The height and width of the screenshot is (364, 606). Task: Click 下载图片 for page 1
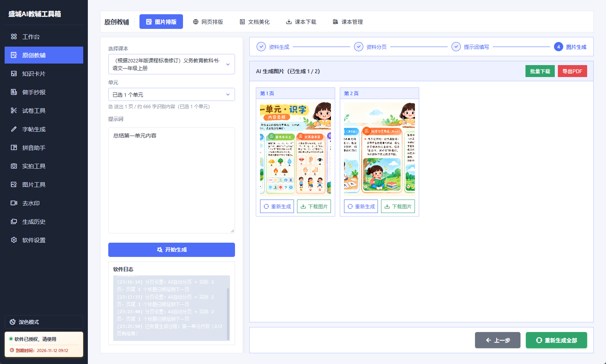coord(314,206)
